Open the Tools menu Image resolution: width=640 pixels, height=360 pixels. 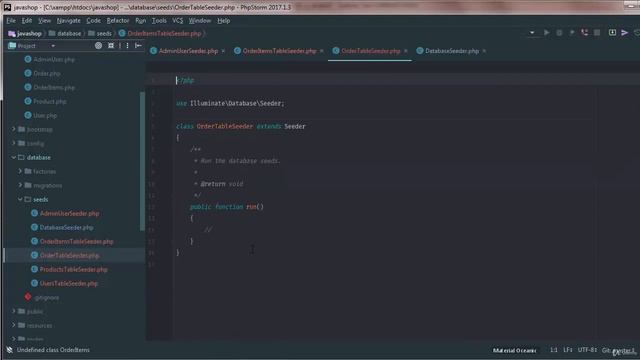point(159,21)
